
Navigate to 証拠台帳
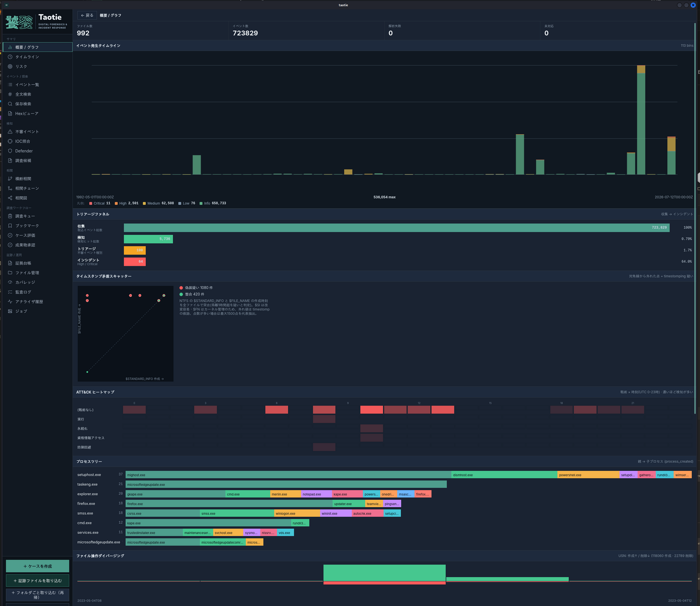(38, 263)
